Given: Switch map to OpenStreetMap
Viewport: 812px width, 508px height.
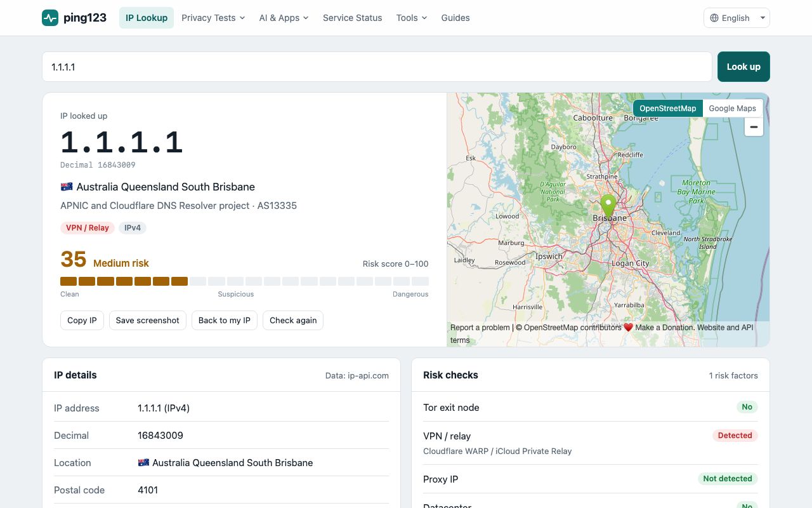Looking at the screenshot, I should click(667, 109).
